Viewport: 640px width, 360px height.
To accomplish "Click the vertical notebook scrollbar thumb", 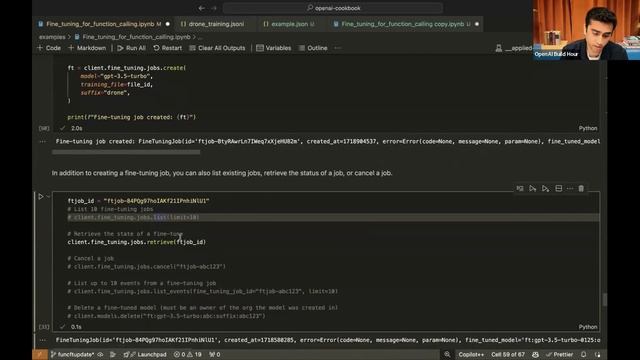I will [604, 300].
